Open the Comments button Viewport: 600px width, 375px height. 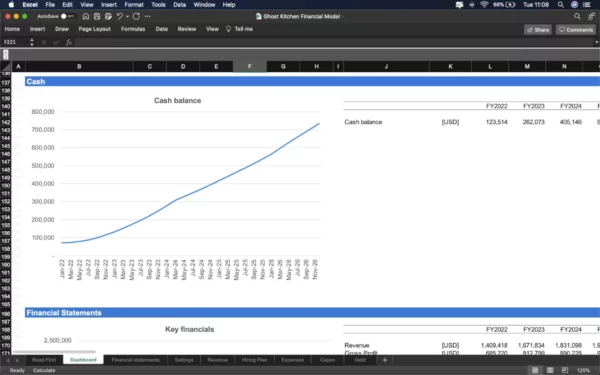point(576,30)
